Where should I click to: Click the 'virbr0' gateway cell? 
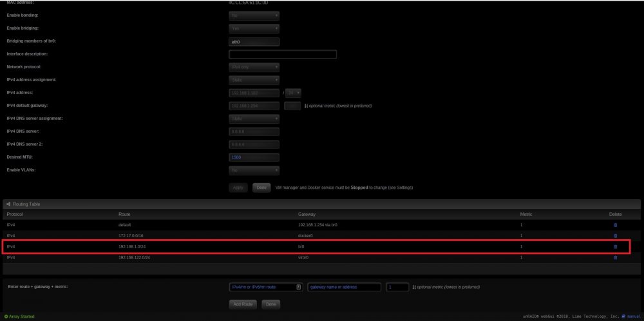click(303, 257)
